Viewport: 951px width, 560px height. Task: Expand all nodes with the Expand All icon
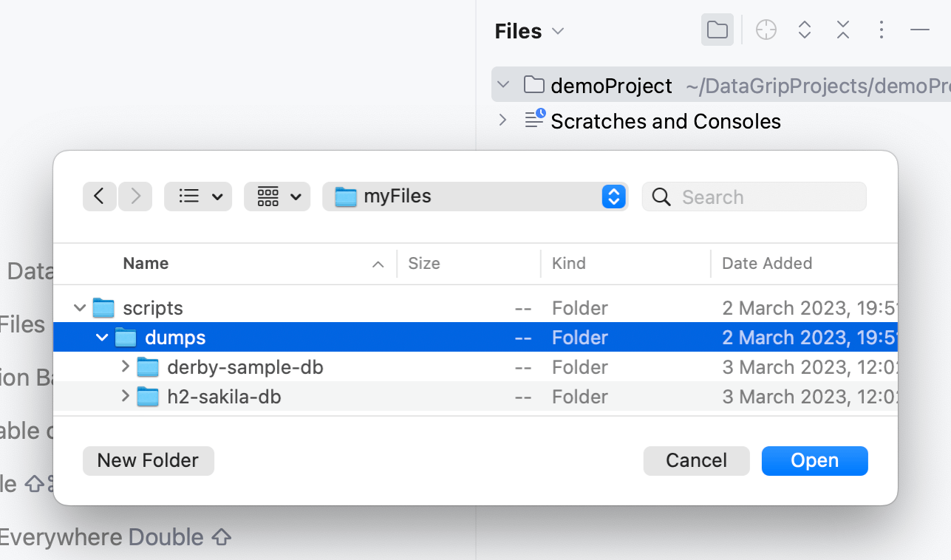click(x=804, y=30)
